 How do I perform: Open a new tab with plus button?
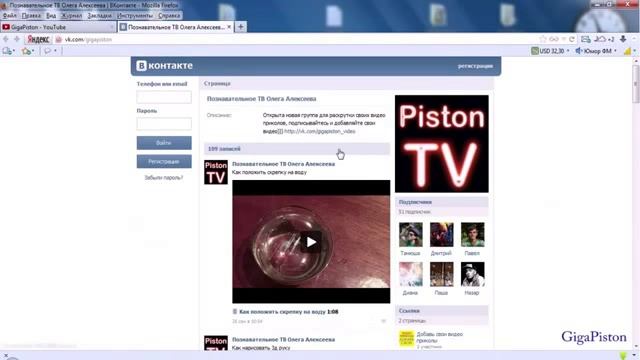pyautogui.click(x=241, y=27)
